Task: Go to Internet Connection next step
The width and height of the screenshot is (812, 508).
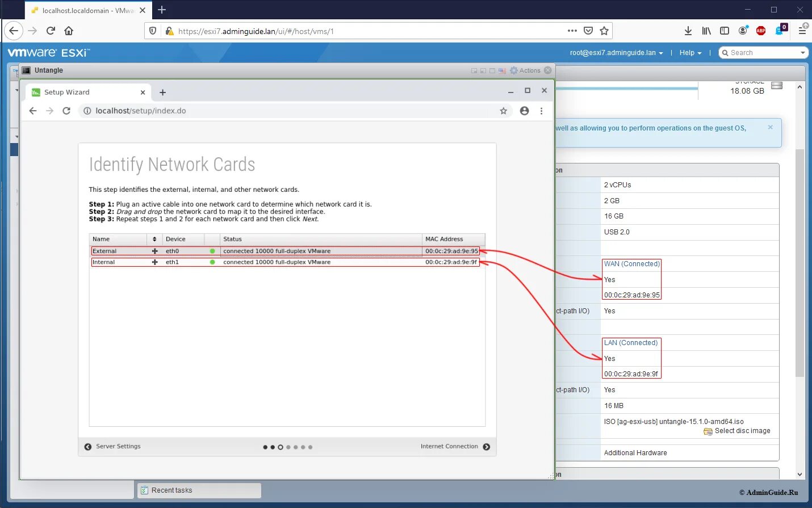Action: (x=455, y=447)
